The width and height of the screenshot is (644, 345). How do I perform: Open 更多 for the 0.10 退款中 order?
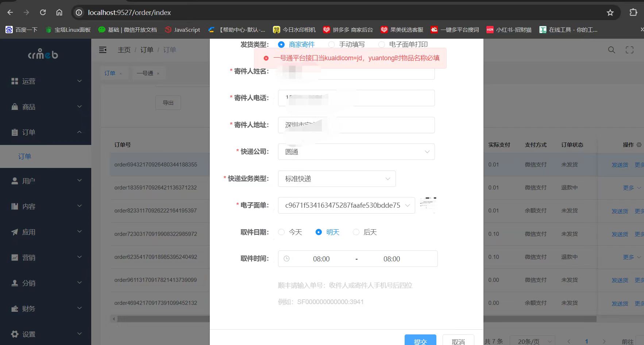632,257
